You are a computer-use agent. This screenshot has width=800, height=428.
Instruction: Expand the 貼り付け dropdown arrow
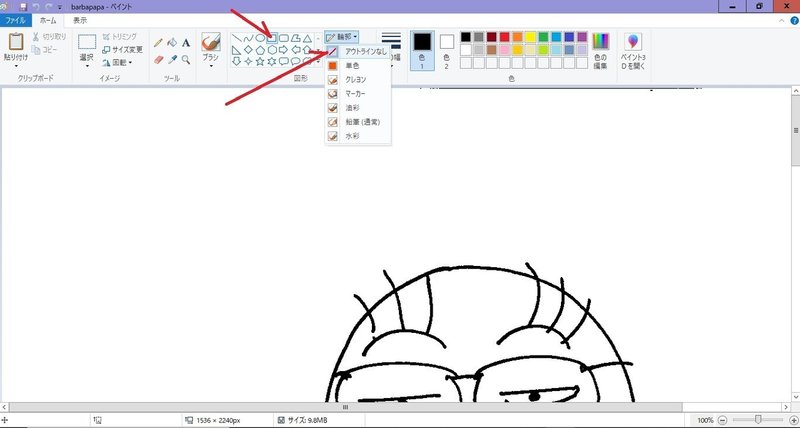(x=16, y=66)
